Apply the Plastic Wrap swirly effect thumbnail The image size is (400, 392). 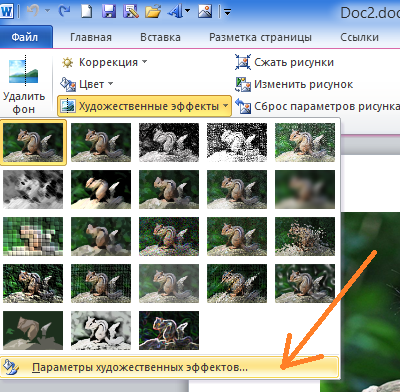tap(305, 283)
